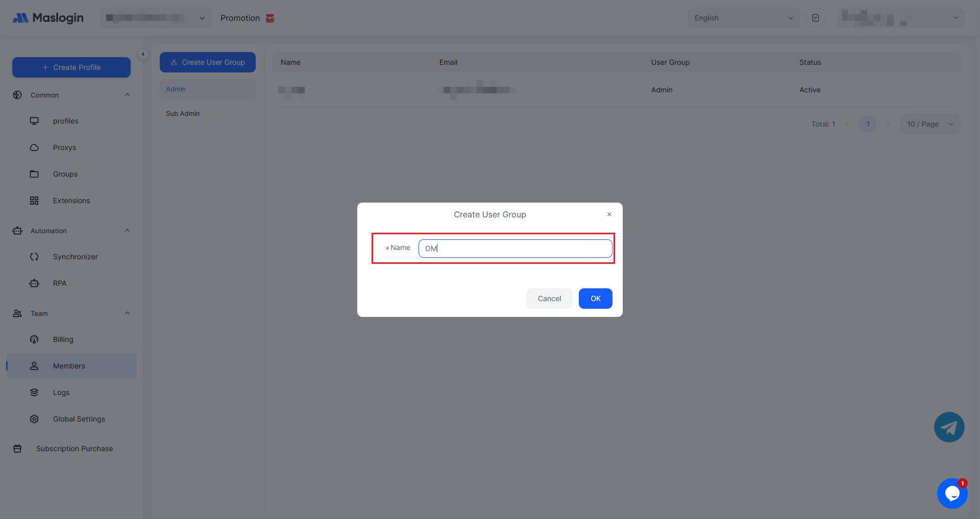The width and height of the screenshot is (980, 519).
Task: Collapse the Automation section chevron
Action: 127,231
